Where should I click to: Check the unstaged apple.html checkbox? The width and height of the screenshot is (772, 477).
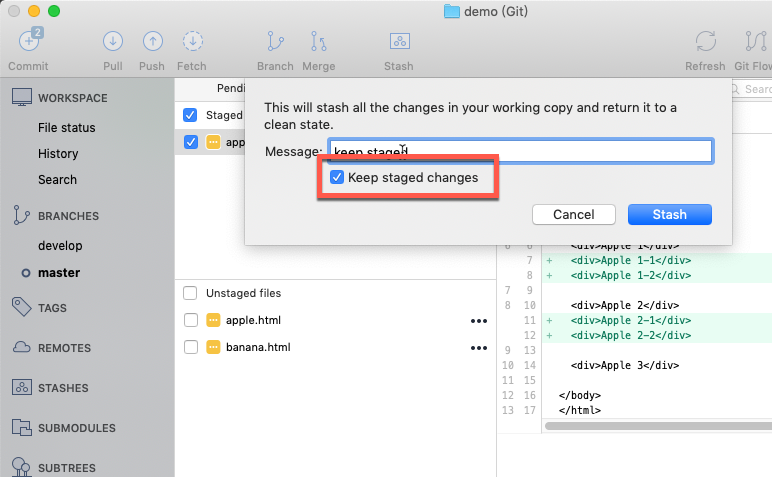[x=191, y=320]
